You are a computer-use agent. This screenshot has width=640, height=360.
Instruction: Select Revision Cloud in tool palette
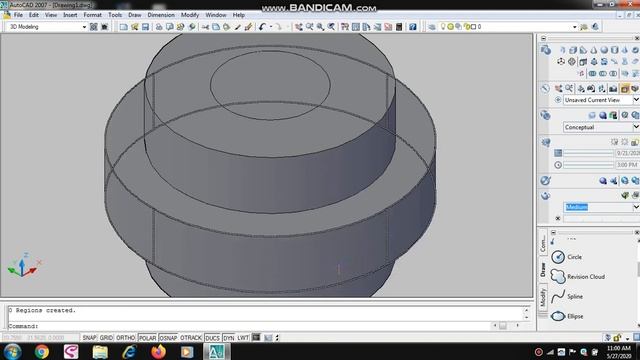pyautogui.click(x=578, y=277)
